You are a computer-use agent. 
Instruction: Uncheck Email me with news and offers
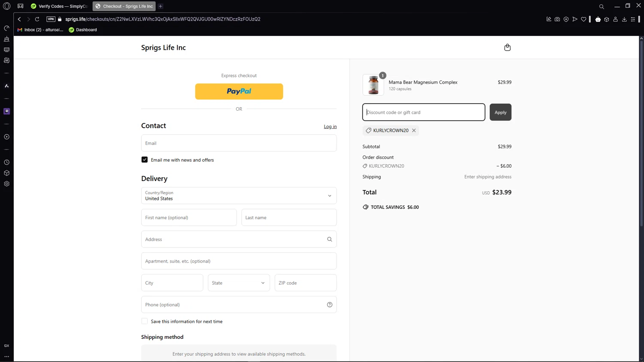[145, 160]
